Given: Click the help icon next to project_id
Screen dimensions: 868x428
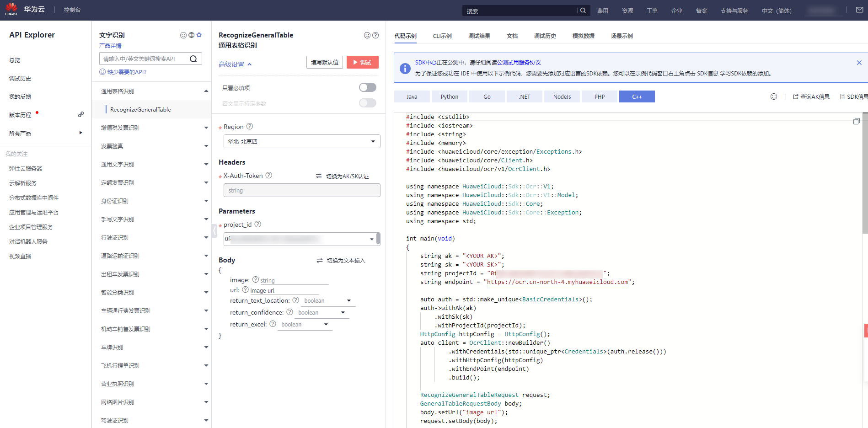Looking at the screenshot, I should (x=258, y=224).
